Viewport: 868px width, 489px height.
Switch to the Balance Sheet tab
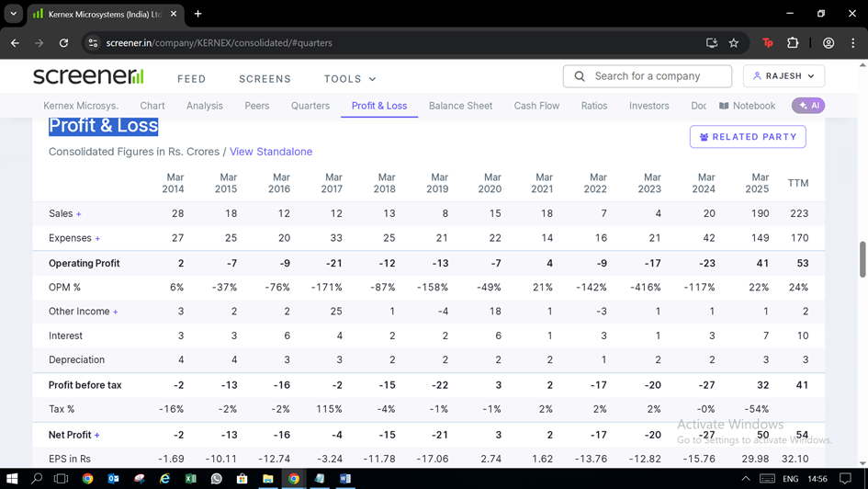[460, 106]
